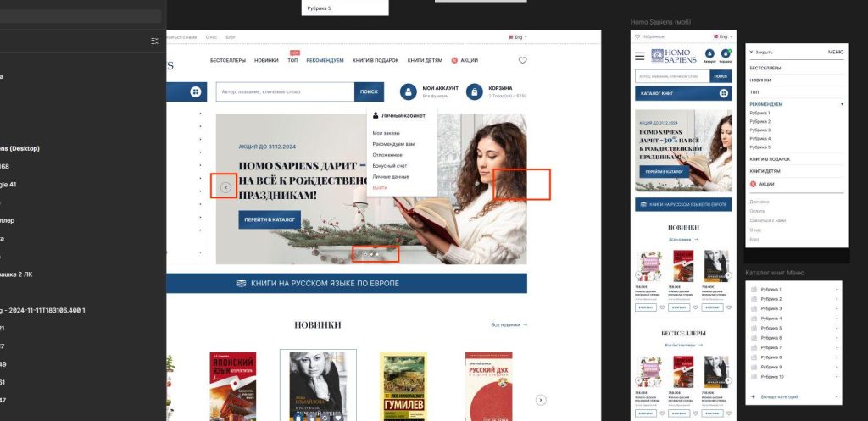Image resolution: width=868 pixels, height=421 pixels.
Task: Click the mobile search input field
Action: 672,76
